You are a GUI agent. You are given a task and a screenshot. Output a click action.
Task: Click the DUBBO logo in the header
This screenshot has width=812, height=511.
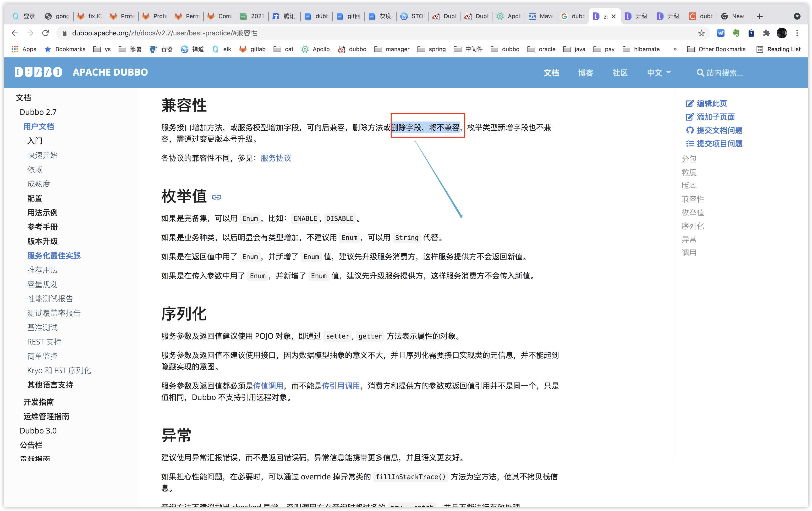(38, 72)
